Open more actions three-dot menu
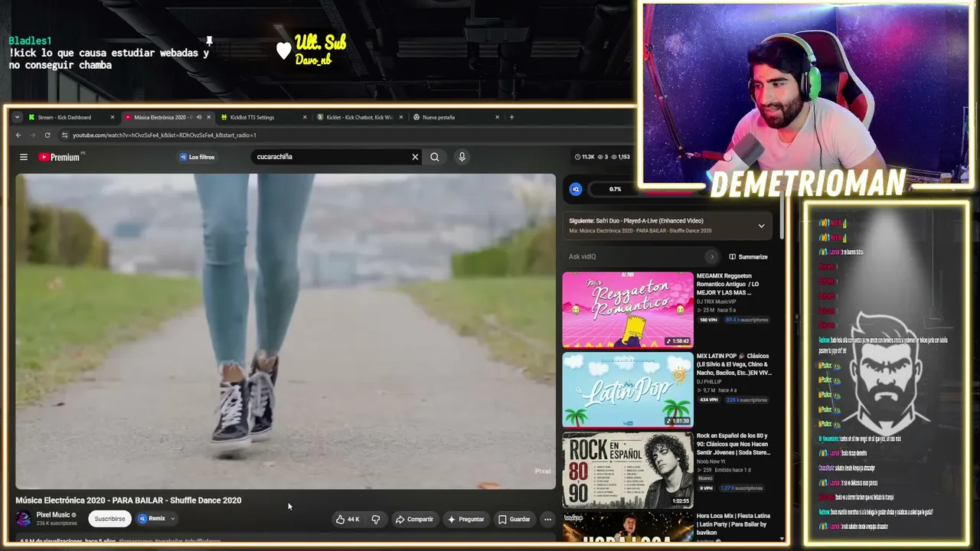The width and height of the screenshot is (980, 551). click(547, 519)
